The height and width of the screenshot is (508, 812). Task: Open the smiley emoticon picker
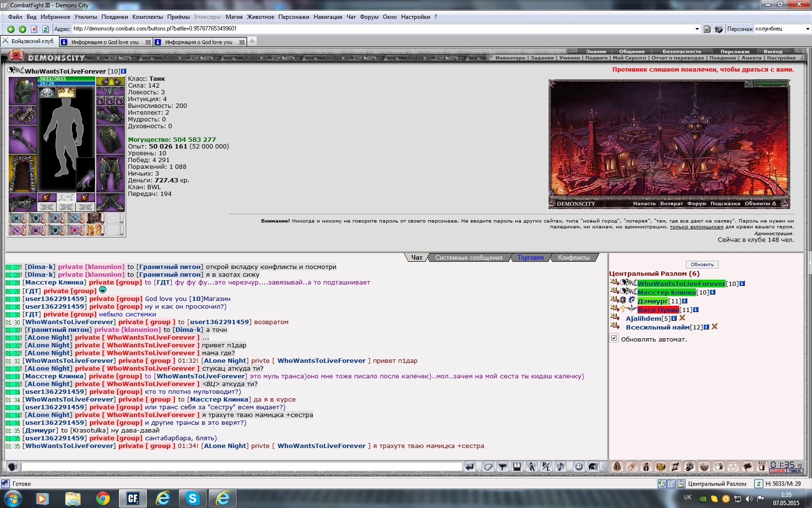pyautogui.click(x=579, y=466)
